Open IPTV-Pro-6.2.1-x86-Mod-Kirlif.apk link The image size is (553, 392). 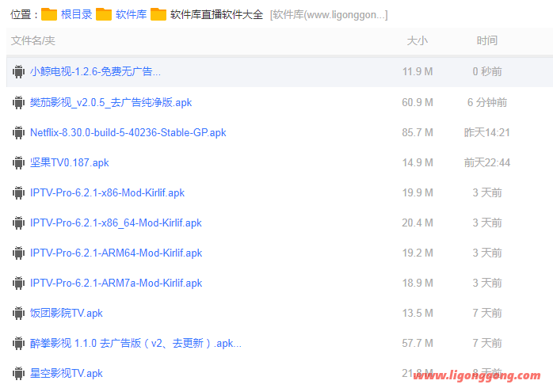(107, 192)
